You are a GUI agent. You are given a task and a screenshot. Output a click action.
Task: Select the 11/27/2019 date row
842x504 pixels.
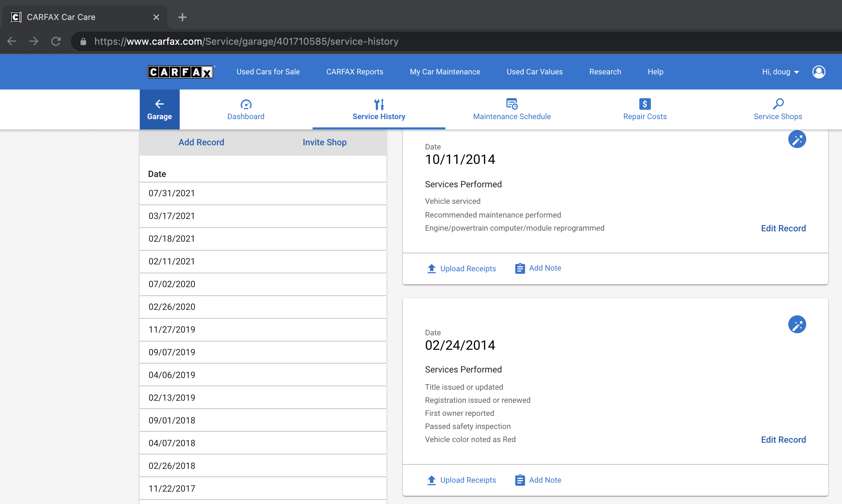263,330
